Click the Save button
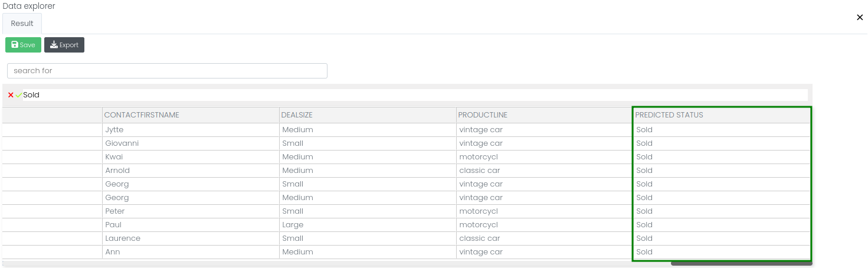This screenshot has width=868, height=268. click(x=24, y=45)
